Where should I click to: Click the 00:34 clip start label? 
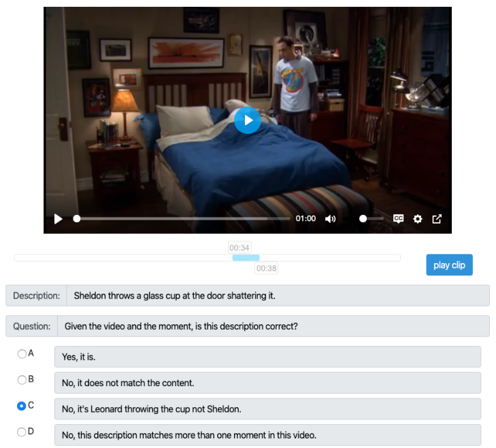pyautogui.click(x=239, y=247)
